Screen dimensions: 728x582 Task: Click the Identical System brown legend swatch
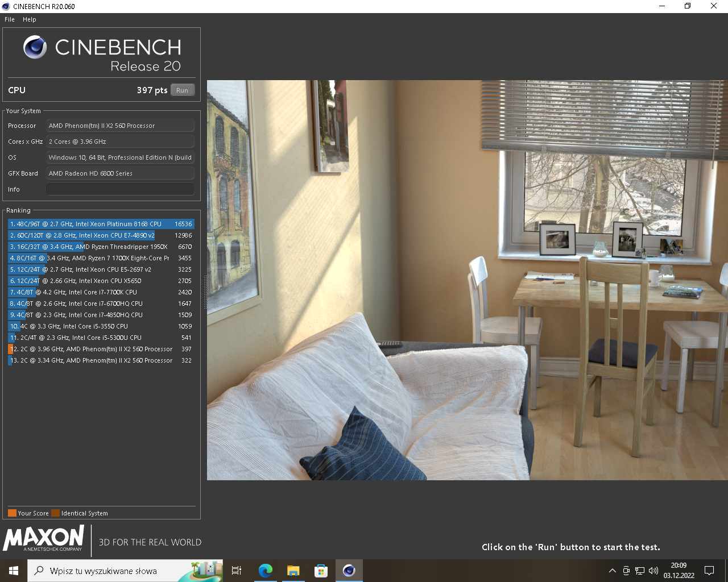coord(55,513)
